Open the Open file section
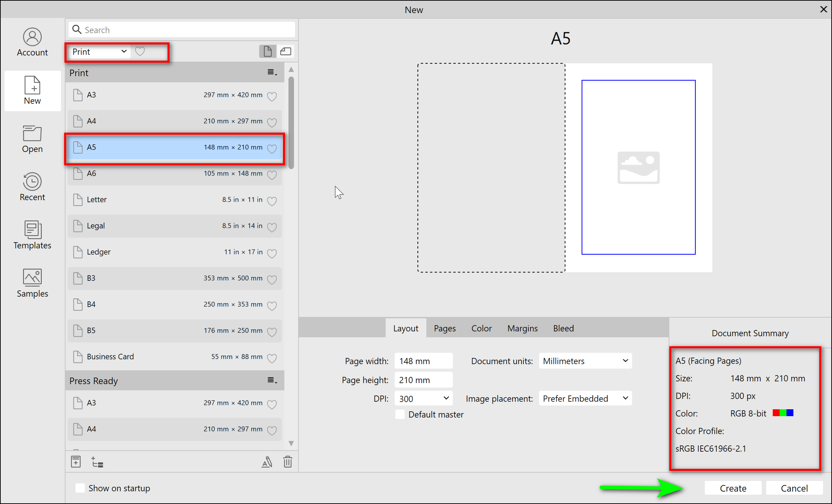 tap(32, 139)
